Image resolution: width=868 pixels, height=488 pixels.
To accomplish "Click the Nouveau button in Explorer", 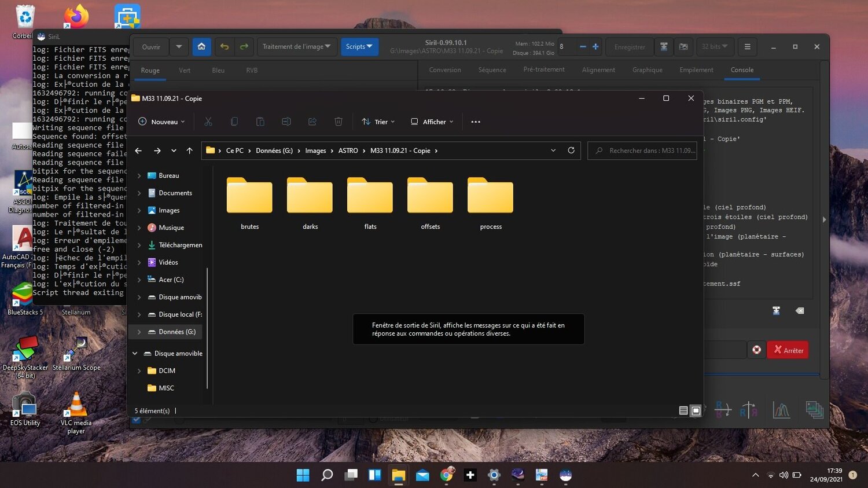I will coord(161,122).
